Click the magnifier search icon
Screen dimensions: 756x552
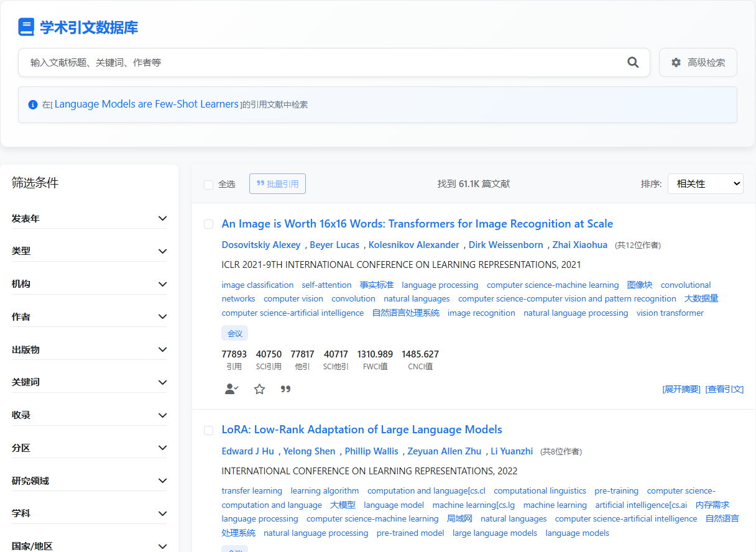[x=633, y=62]
